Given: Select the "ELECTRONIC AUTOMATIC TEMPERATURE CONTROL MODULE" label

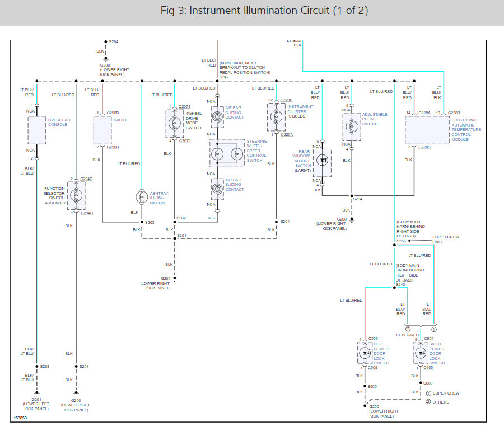Looking at the screenshot, I should click(x=466, y=130).
